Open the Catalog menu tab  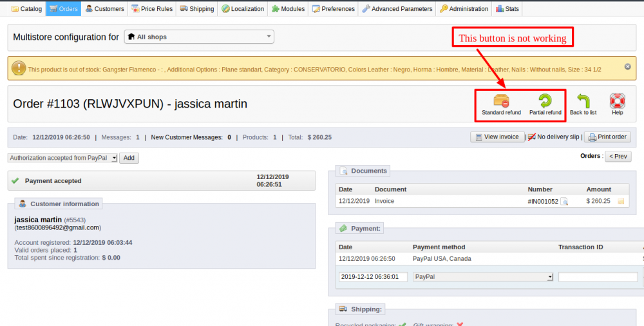tap(26, 8)
